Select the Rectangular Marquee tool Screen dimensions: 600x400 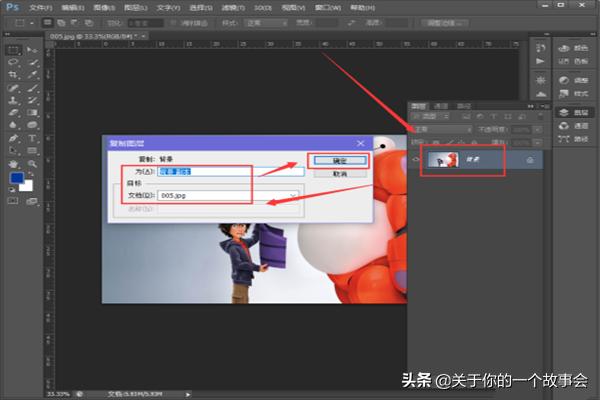point(14,48)
